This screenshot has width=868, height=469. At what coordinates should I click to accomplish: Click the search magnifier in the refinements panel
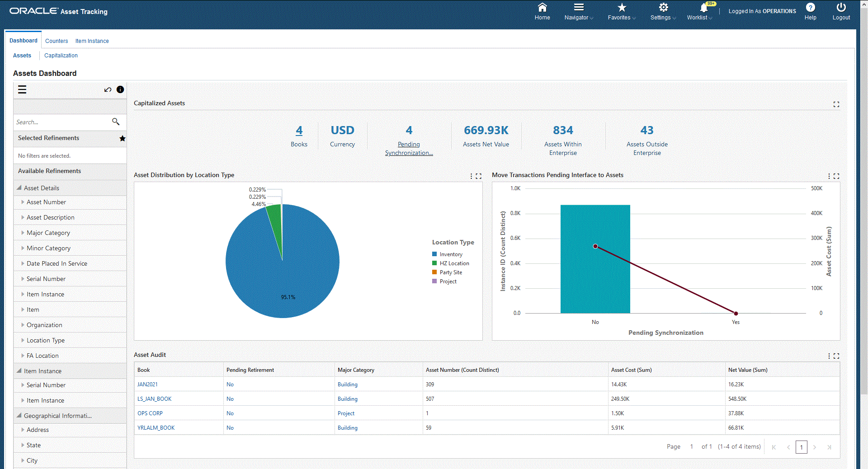click(116, 122)
